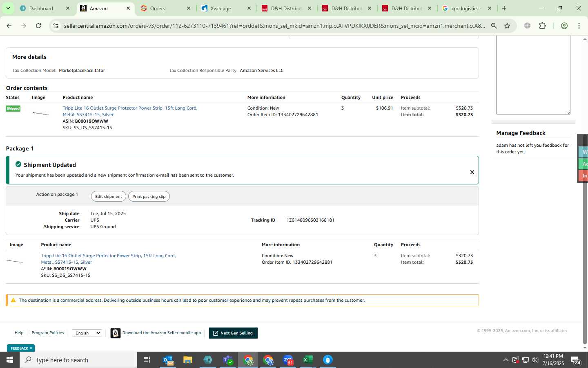
Task: Open the Help link in footer
Action: coord(19,333)
